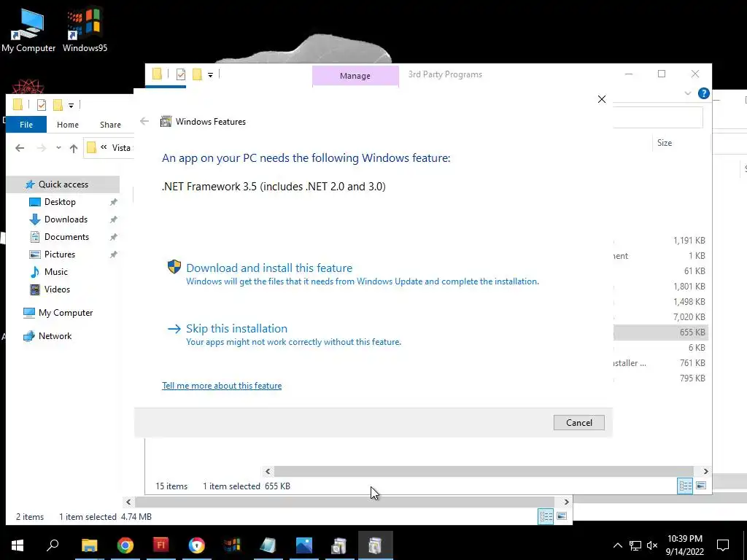Open taskbar search magnifier
The height and width of the screenshot is (560, 747).
tap(53, 545)
